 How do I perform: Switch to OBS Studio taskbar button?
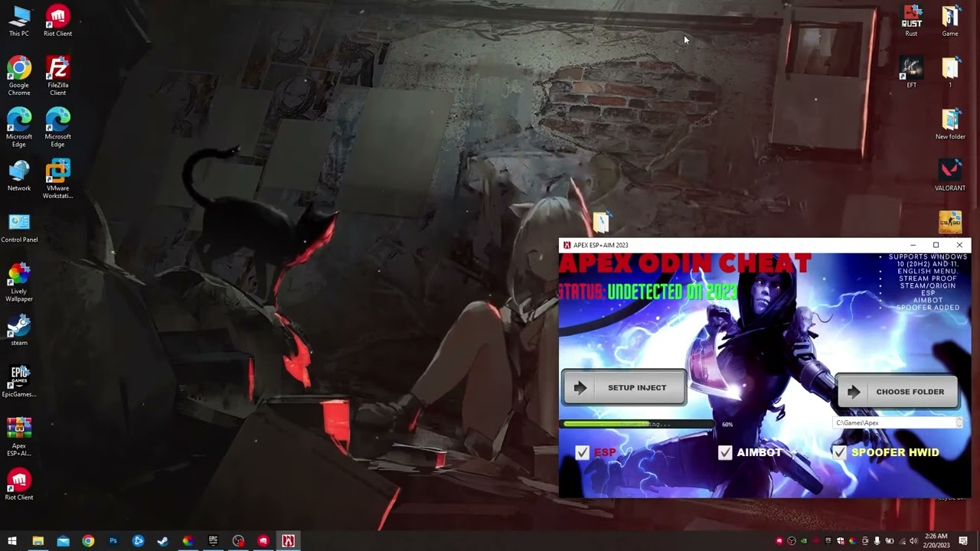(238, 541)
